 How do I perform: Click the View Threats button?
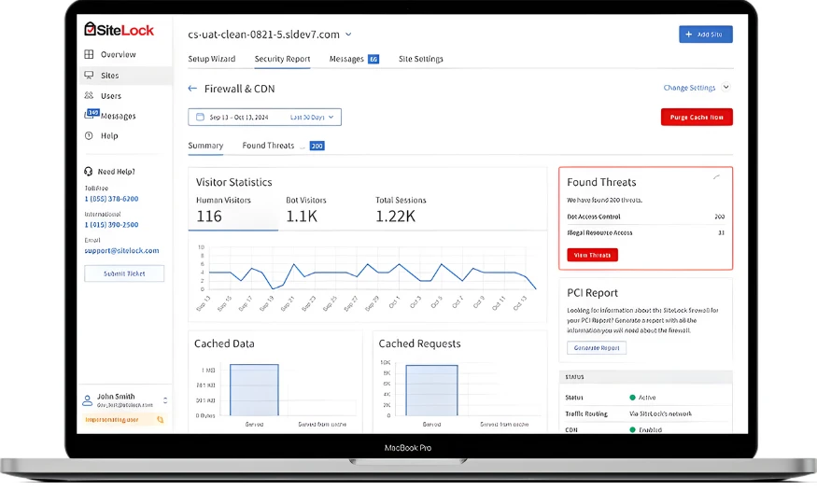(592, 255)
